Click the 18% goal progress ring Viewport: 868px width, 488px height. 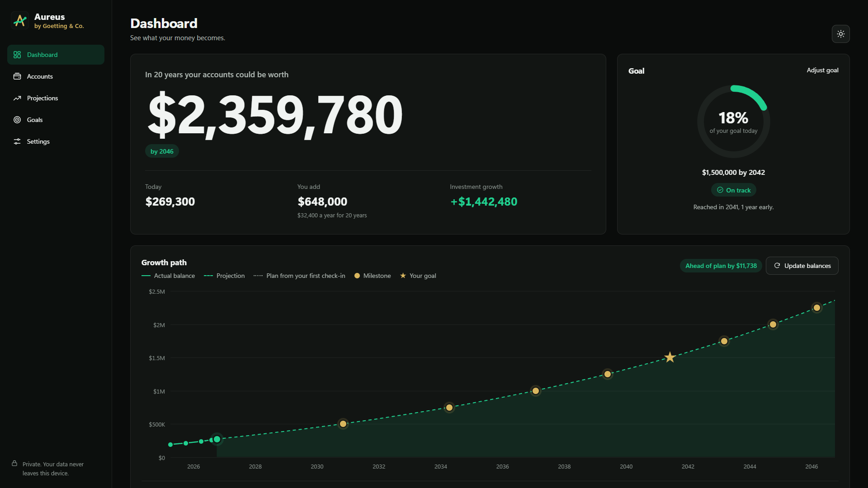tap(733, 122)
